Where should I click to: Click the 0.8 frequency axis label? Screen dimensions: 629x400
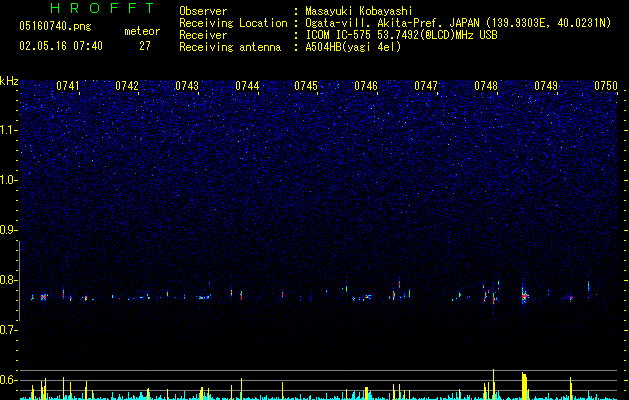tap(9, 280)
